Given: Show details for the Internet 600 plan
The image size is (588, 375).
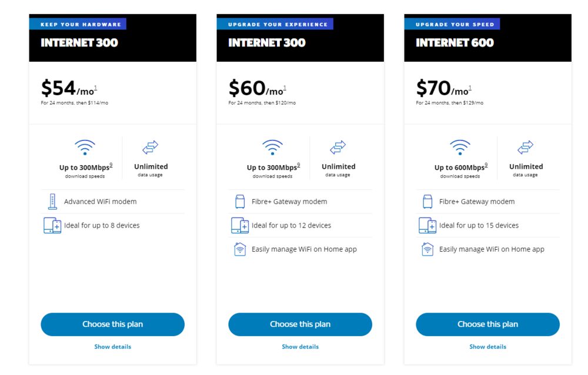Looking at the screenshot, I should tap(487, 347).
